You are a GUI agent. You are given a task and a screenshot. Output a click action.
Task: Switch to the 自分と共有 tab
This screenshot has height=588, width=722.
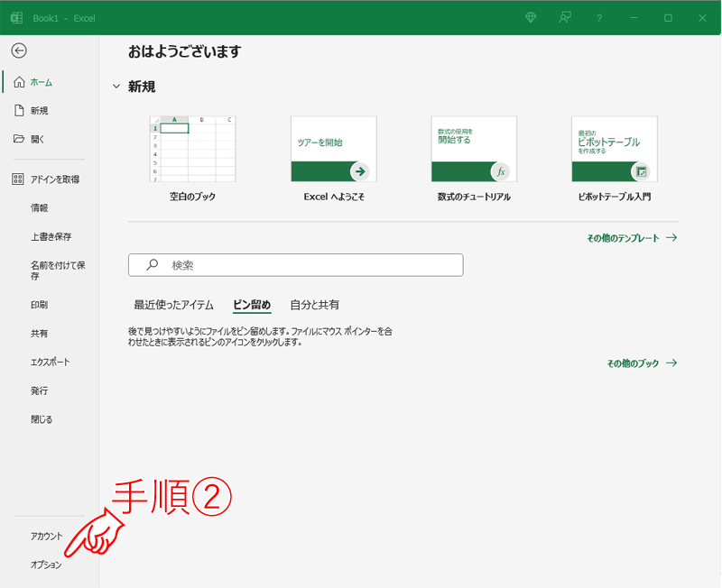314,305
